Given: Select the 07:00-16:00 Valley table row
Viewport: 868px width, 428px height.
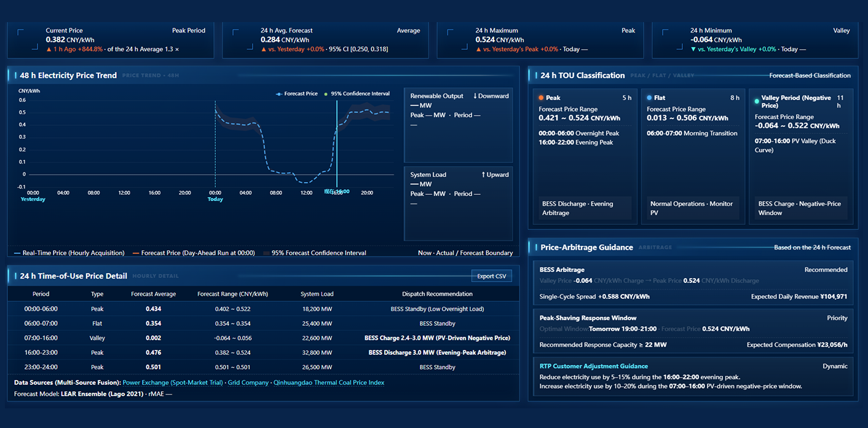Looking at the screenshot, I should pos(263,338).
